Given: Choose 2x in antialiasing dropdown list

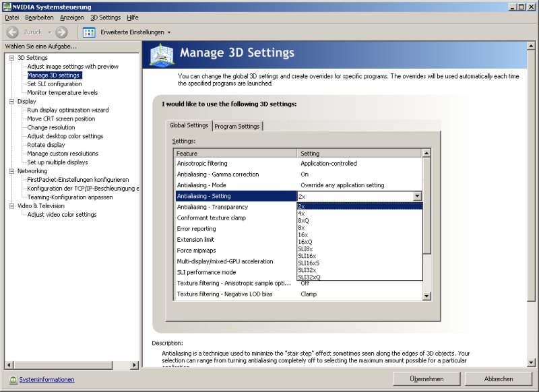Looking at the screenshot, I should (360, 207).
